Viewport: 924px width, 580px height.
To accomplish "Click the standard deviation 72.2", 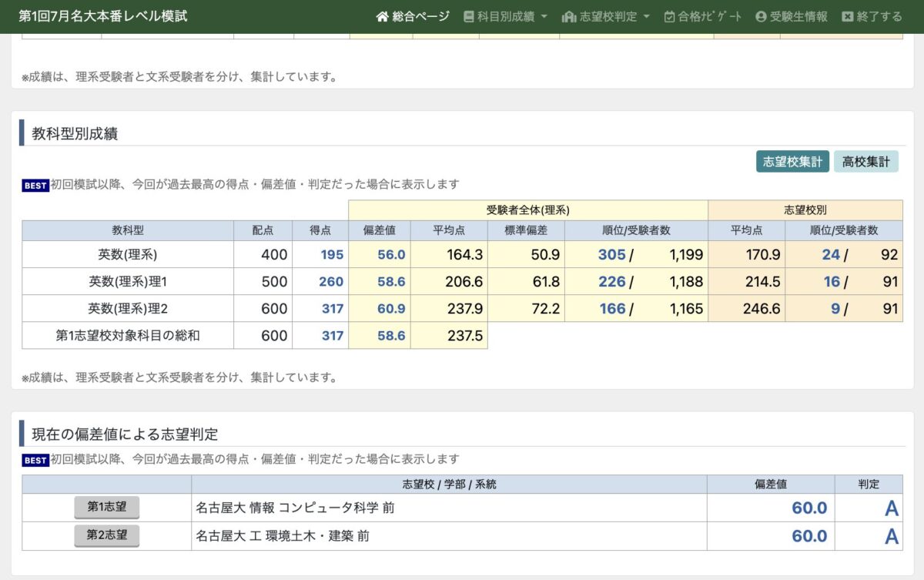I will [x=545, y=309].
